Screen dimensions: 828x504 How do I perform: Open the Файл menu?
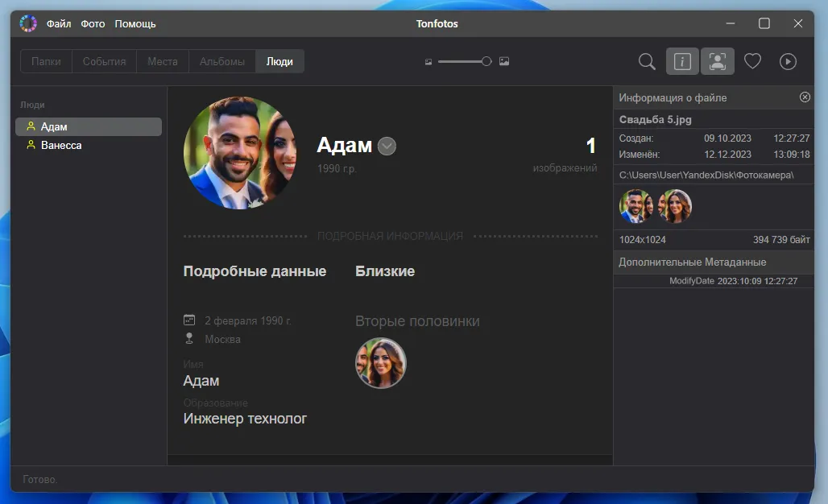tap(59, 23)
